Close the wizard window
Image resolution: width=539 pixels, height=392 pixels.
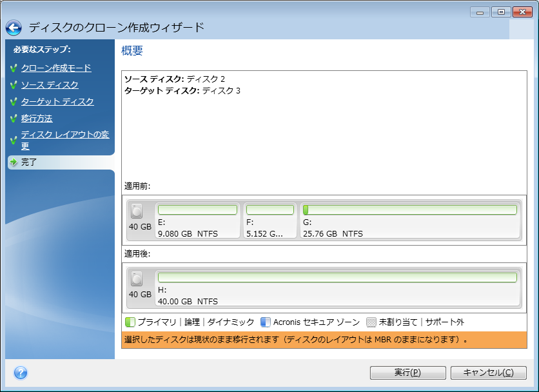(x=522, y=12)
